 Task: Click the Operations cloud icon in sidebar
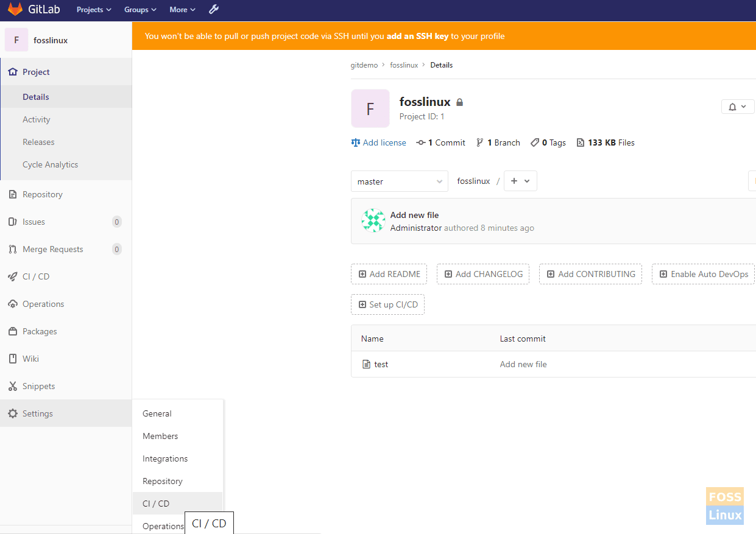click(12, 304)
